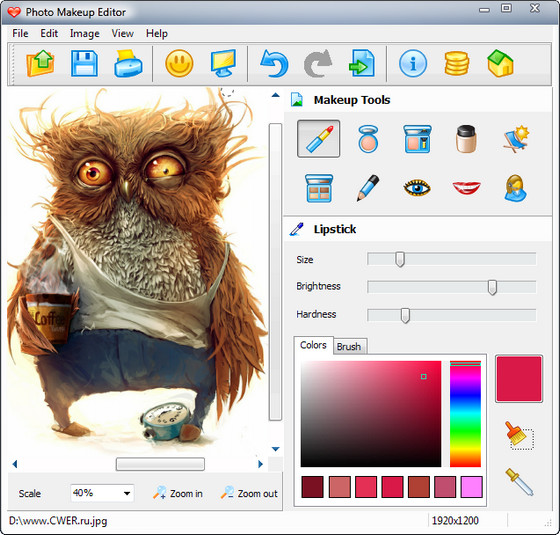Click the Zoom out button
The width and height of the screenshot is (560, 535).
[249, 493]
